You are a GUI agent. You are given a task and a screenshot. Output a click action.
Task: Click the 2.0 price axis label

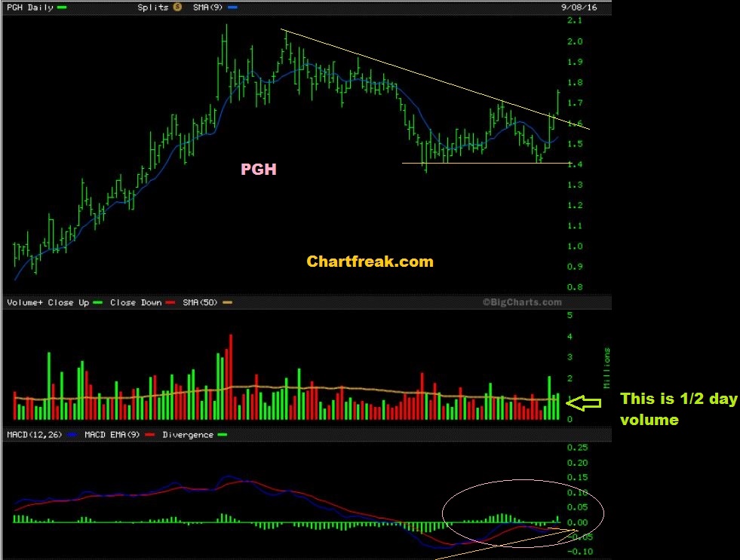click(x=575, y=41)
